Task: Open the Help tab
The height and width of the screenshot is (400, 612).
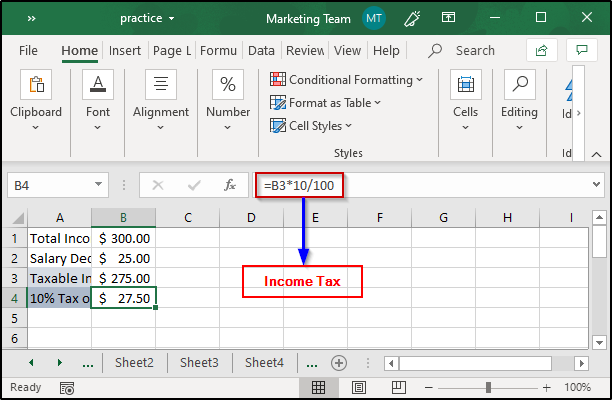Action: tap(386, 50)
